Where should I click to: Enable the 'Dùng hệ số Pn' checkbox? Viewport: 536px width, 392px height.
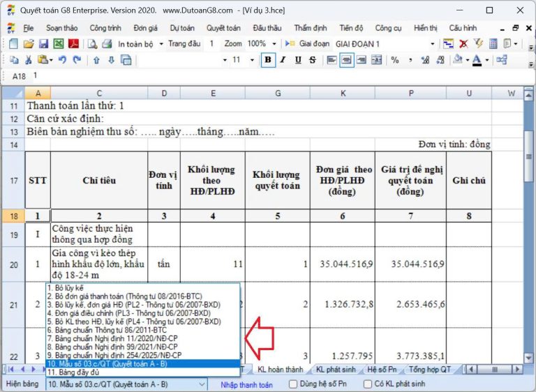click(x=294, y=384)
